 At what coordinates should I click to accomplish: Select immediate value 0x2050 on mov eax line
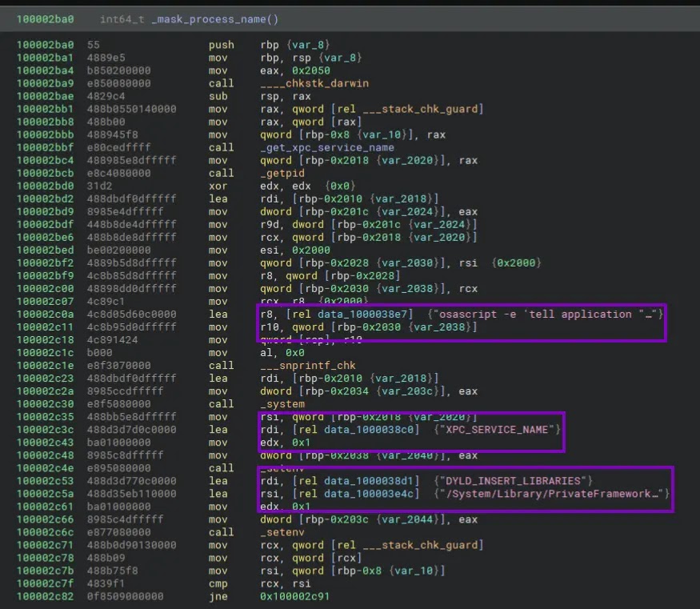click(x=311, y=70)
